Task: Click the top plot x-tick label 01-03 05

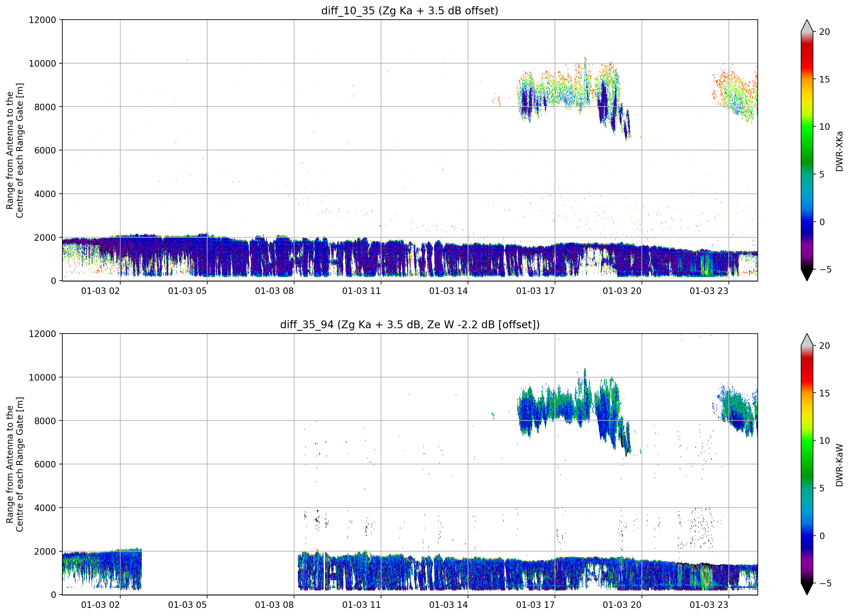Action: click(187, 291)
